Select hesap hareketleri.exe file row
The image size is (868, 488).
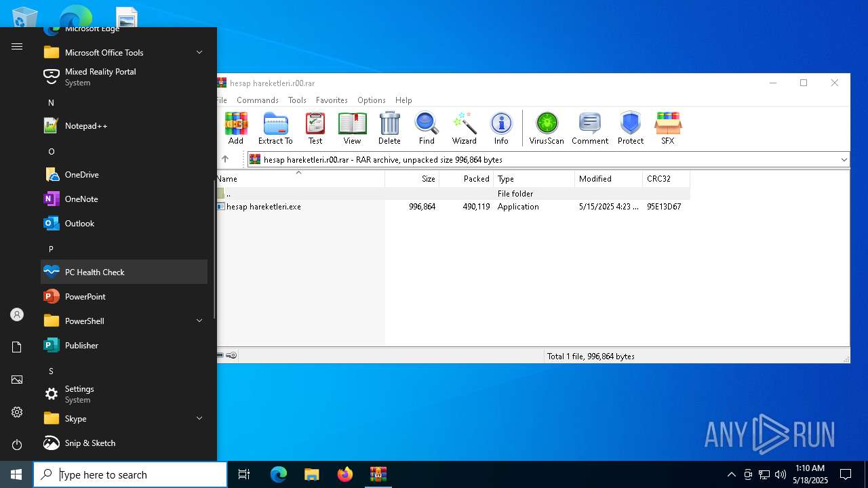pyautogui.click(x=453, y=207)
